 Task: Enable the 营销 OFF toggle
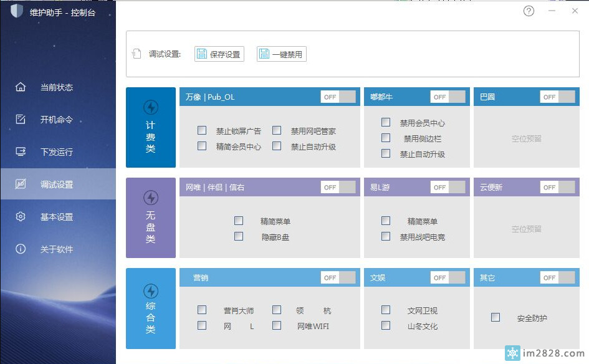pos(338,277)
